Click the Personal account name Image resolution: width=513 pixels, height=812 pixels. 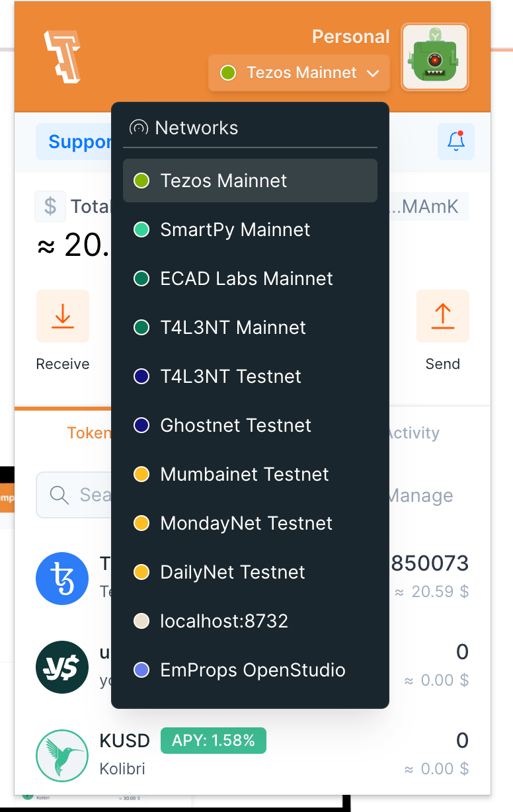click(351, 37)
